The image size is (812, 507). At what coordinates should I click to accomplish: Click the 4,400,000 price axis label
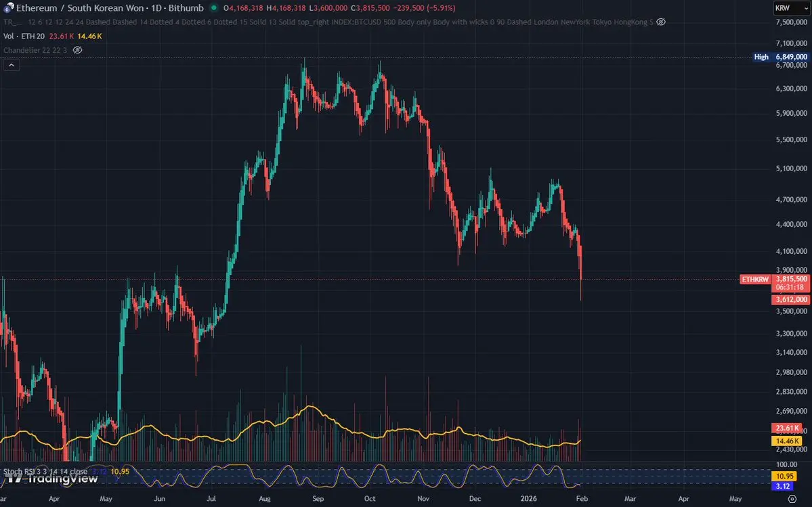pyautogui.click(x=791, y=225)
